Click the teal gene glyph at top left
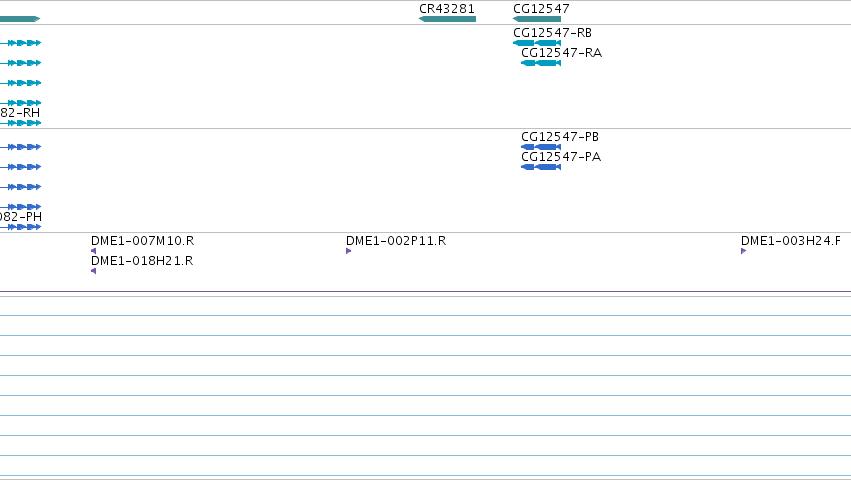Screen dimensions: 851x480 [x=20, y=19]
